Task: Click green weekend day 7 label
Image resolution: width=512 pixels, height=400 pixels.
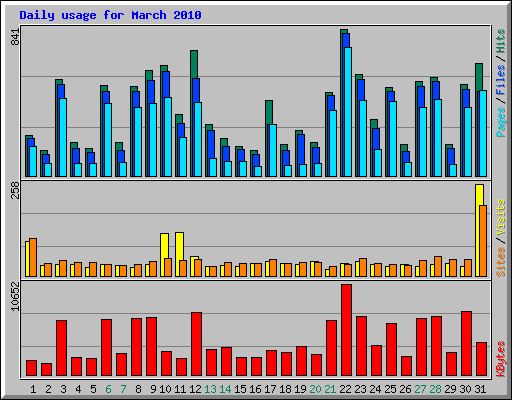Action: click(x=123, y=389)
